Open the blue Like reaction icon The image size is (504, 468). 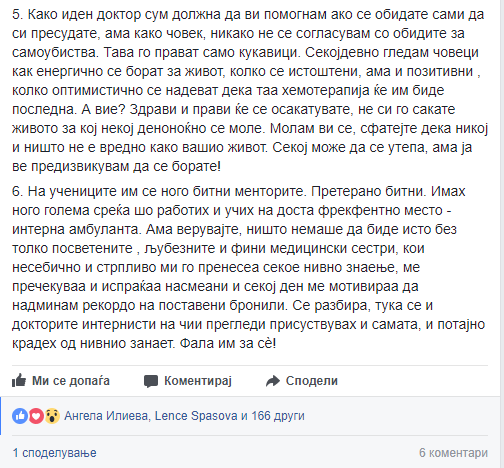(x=20, y=416)
